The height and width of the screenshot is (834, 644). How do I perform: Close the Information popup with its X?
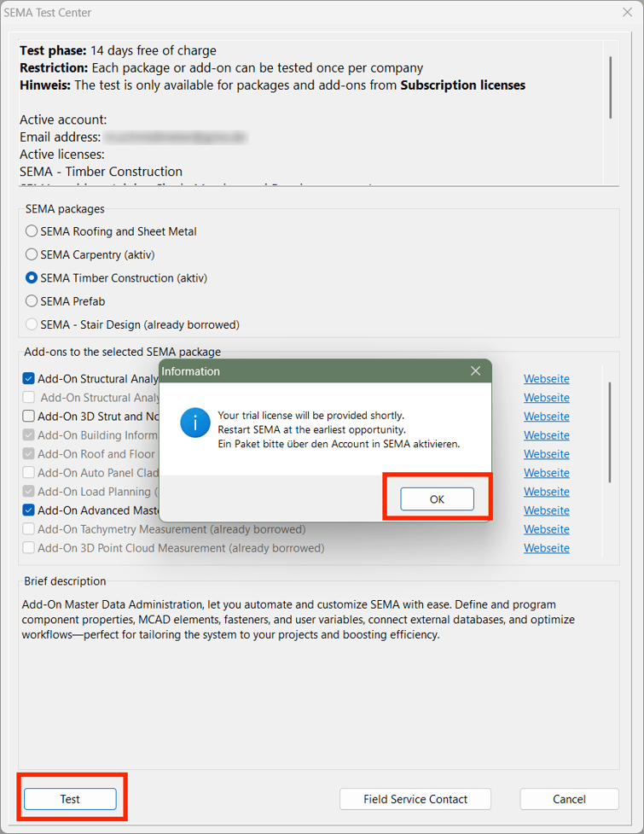476,371
